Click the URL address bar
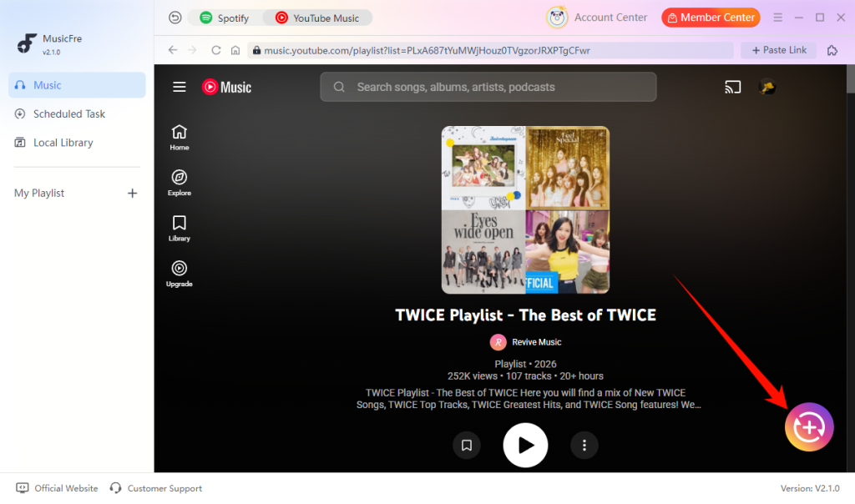Viewport: 855px width, 504px height. pyautogui.click(x=490, y=50)
